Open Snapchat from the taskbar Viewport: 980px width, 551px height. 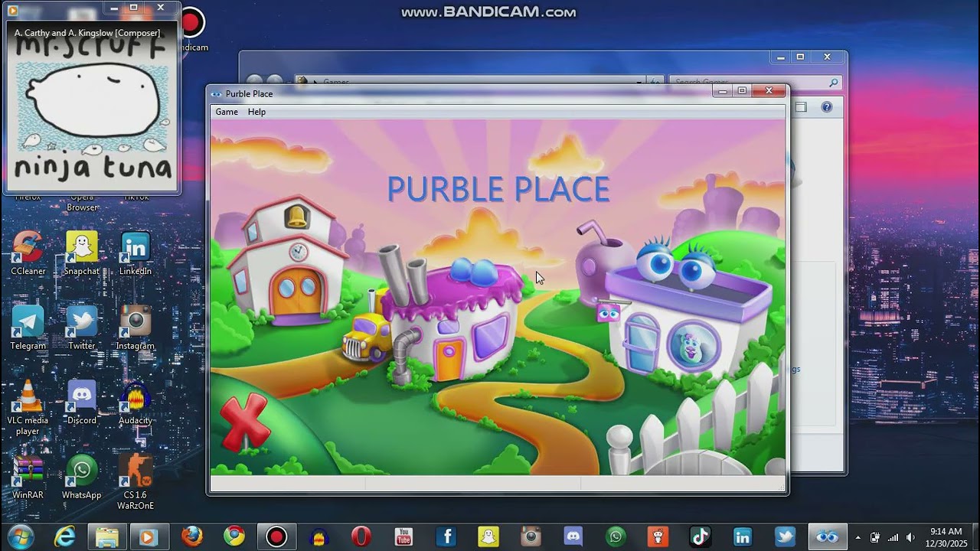488,537
